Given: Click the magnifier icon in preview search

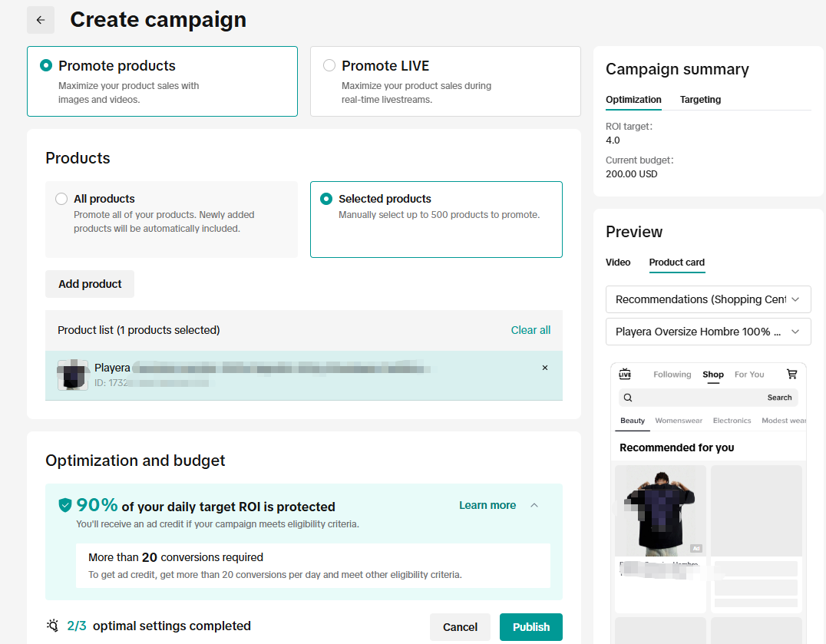Looking at the screenshot, I should click(628, 398).
